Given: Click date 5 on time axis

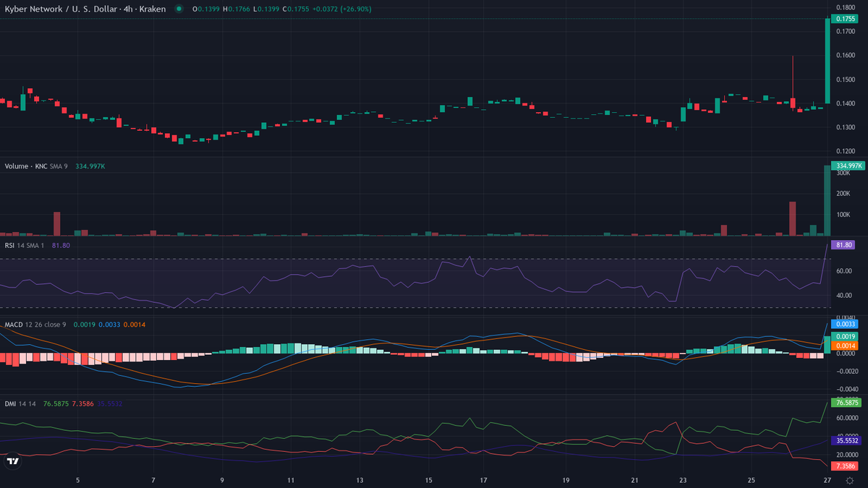Looking at the screenshot, I should pyautogui.click(x=77, y=480).
